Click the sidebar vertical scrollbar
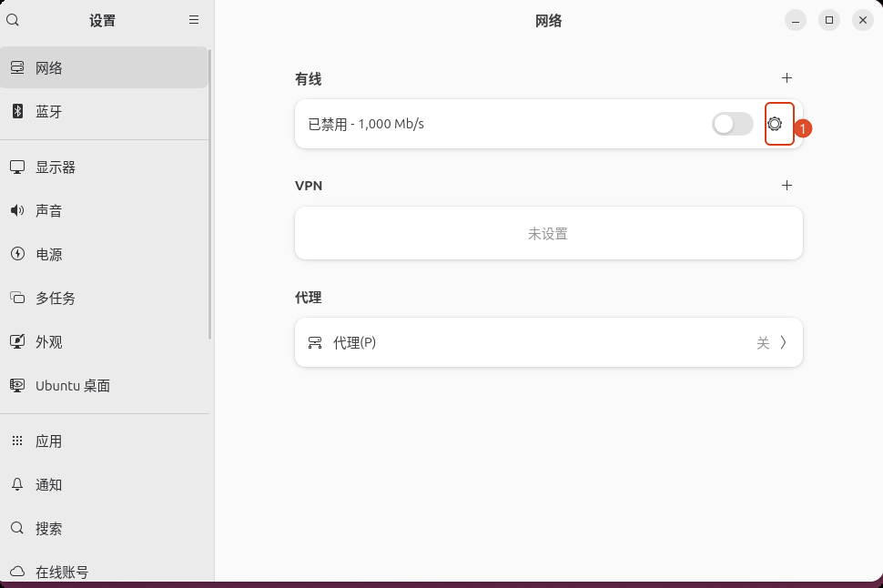883x588 pixels. [x=210, y=194]
